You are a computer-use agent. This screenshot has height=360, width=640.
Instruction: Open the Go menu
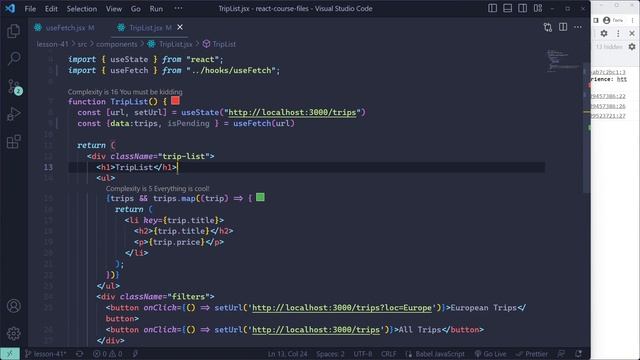tap(136, 9)
